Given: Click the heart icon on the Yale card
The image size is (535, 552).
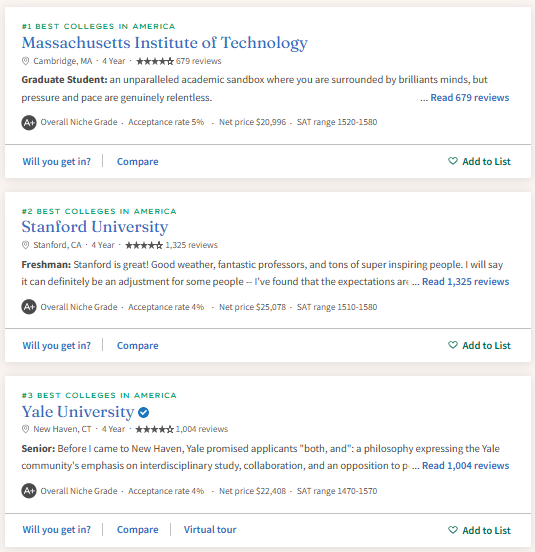Looking at the screenshot, I should click(x=453, y=530).
